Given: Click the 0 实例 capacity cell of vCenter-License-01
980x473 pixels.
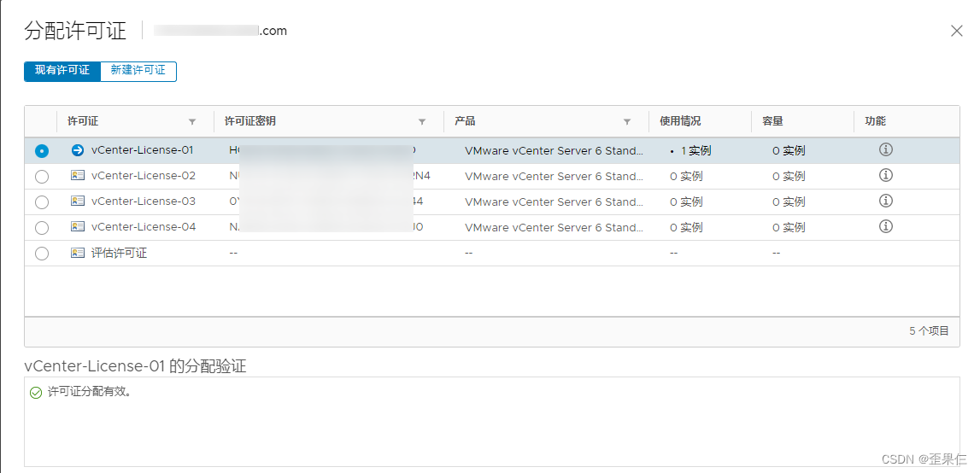Looking at the screenshot, I should click(789, 150).
